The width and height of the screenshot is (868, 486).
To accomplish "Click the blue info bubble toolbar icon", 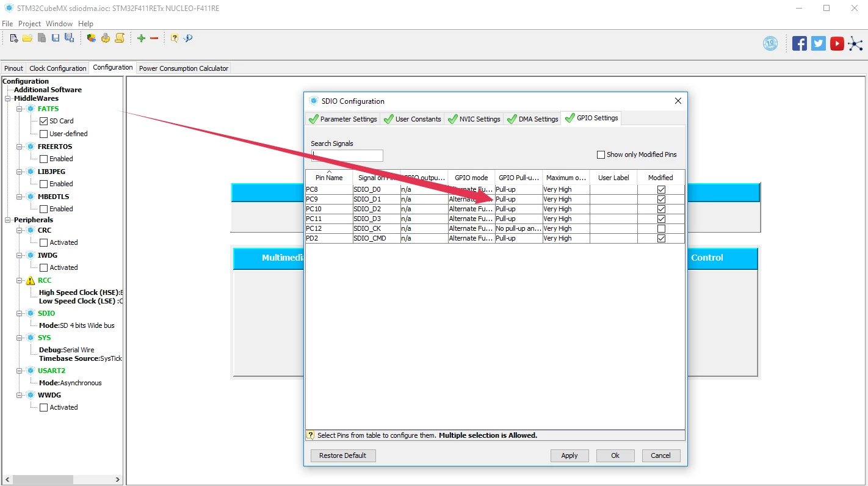I will click(188, 38).
